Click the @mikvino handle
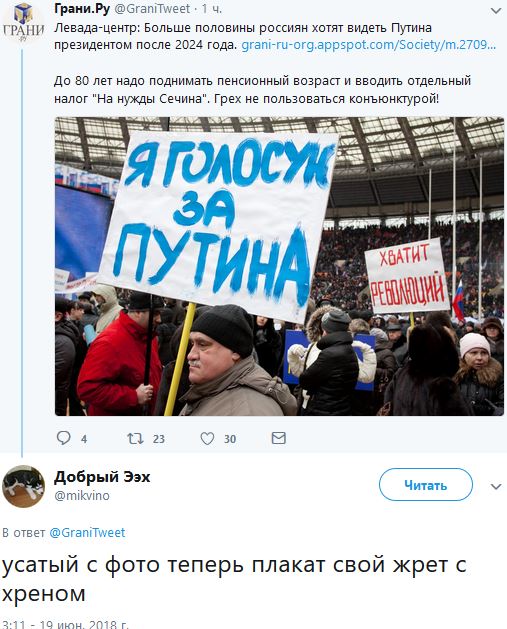 [x=82, y=495]
